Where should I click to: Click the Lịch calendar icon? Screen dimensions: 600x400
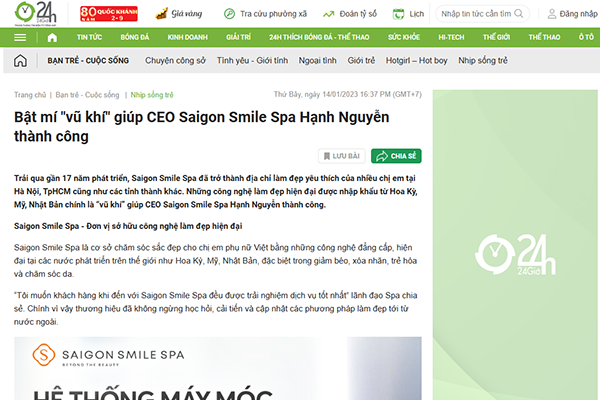pos(398,14)
